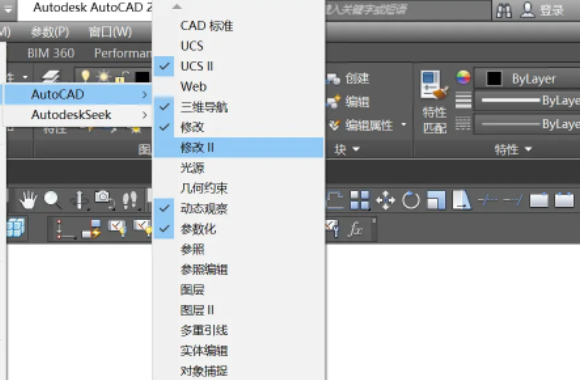Start the Walk footsteps tool

tap(129, 200)
